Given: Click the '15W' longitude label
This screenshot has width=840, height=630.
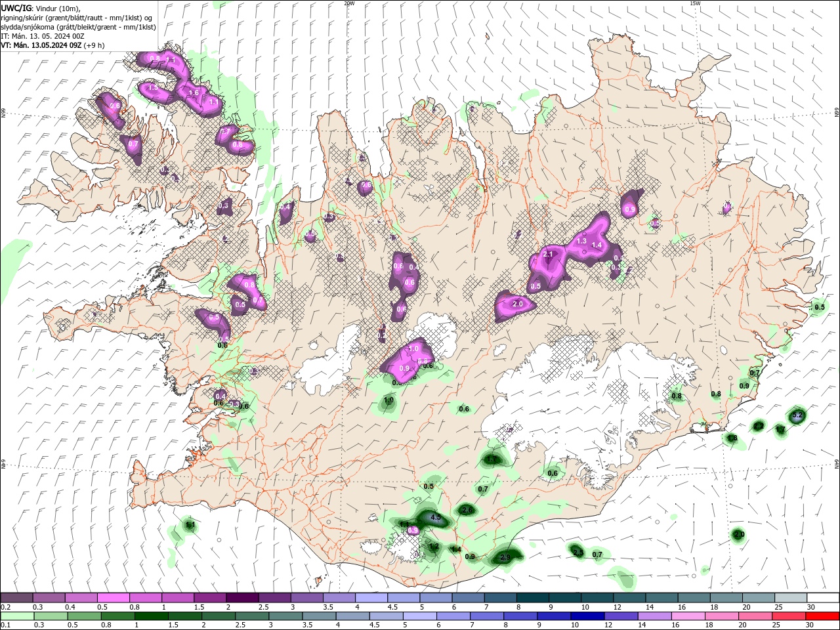Looking at the screenshot, I should pyautogui.click(x=695, y=3).
